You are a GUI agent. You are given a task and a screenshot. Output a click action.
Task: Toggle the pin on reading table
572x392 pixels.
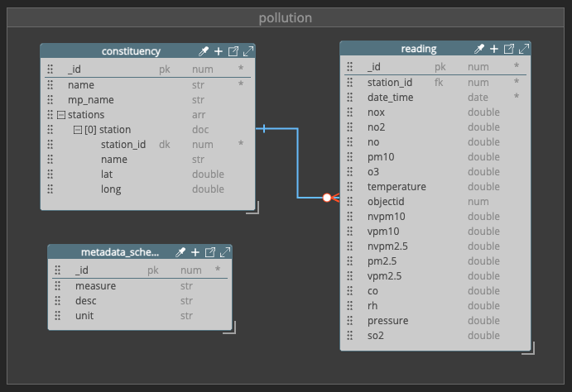(x=479, y=49)
